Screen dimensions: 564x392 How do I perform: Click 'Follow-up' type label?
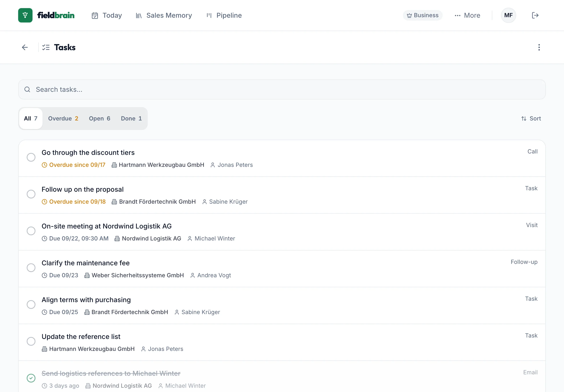pyautogui.click(x=524, y=262)
